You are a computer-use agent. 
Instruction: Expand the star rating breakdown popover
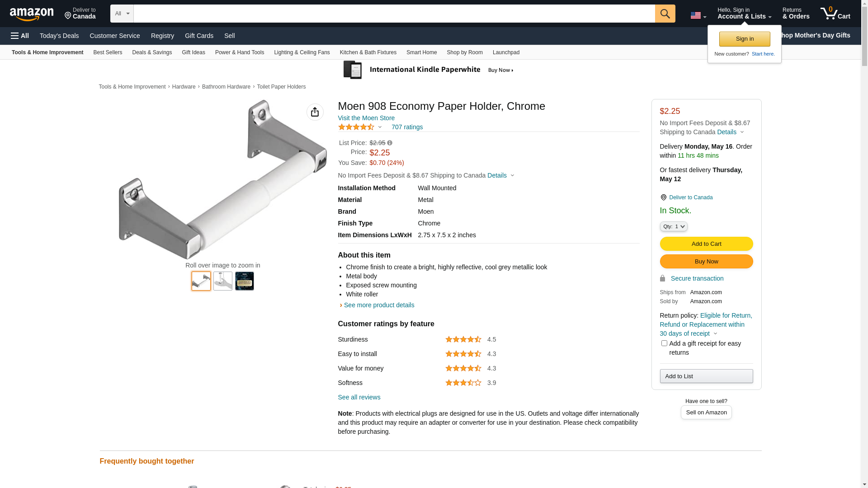click(x=380, y=127)
